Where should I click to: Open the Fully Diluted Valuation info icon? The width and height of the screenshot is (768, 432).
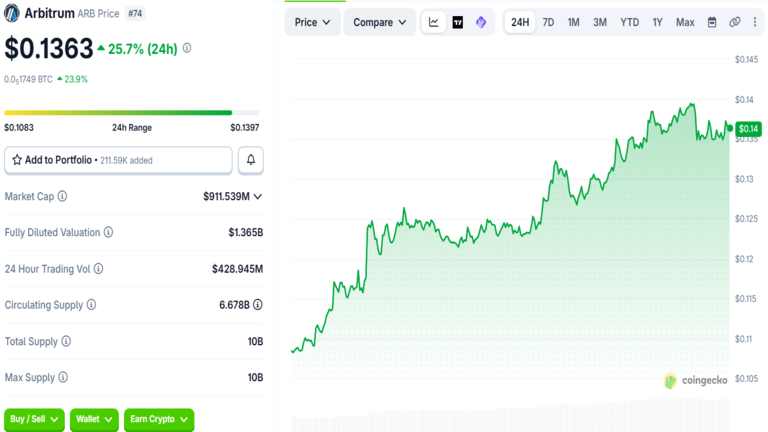click(x=108, y=232)
